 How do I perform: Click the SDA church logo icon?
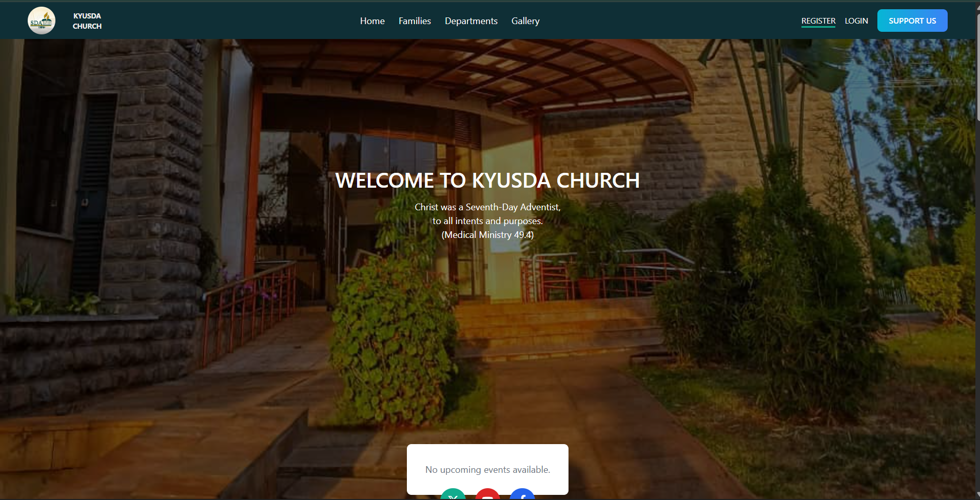click(x=42, y=21)
